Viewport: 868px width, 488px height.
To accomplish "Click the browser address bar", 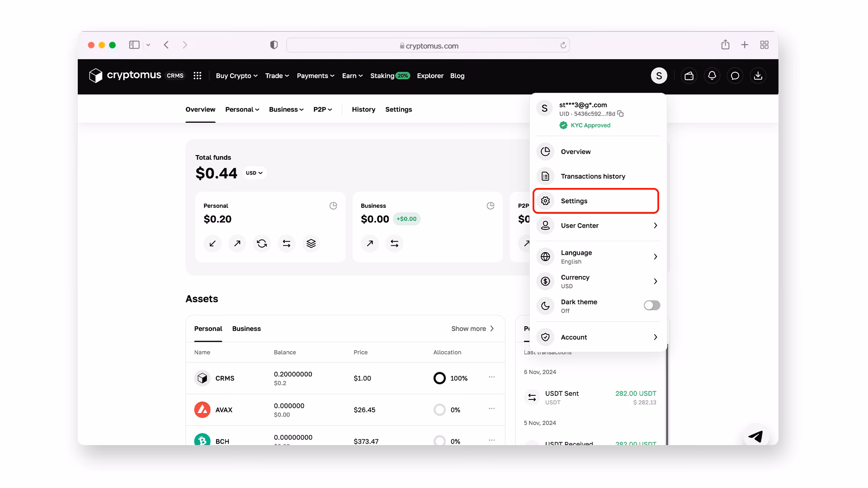I will pos(428,46).
